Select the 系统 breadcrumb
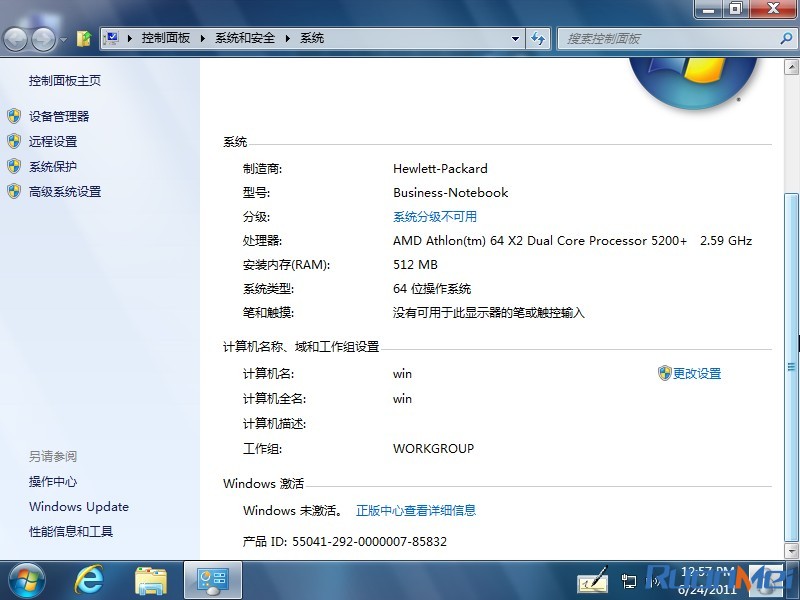Screen dimensions: 800x600 [x=312, y=38]
